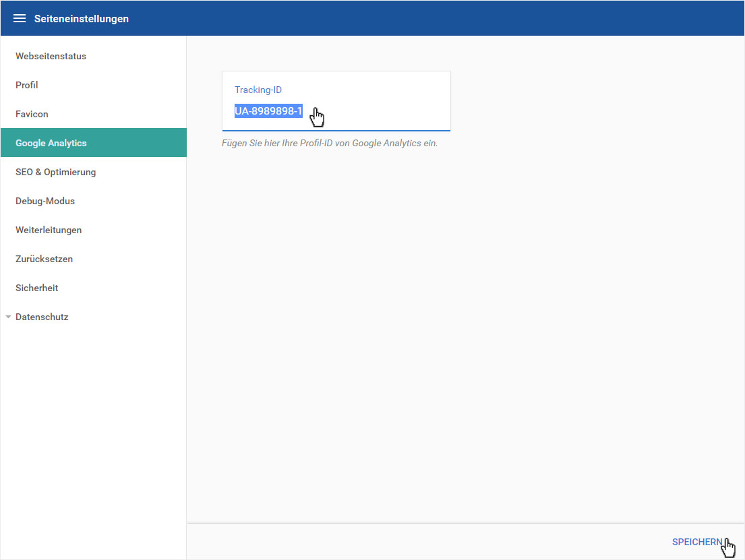Select Sicherheit in sidebar
745x560 pixels.
[94, 288]
